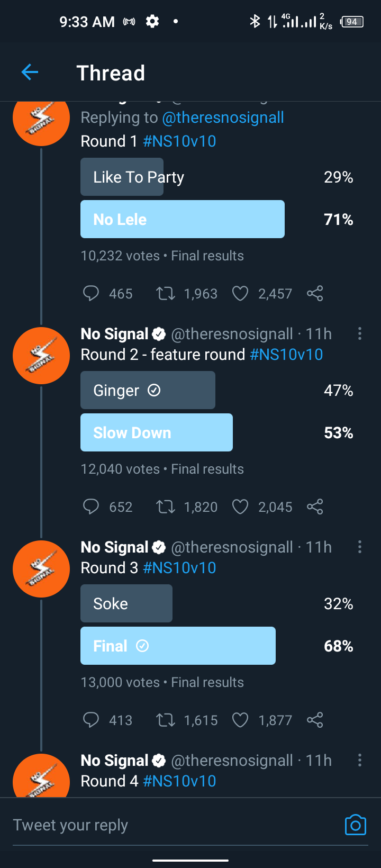
Task: Tap the Tweet your reply field
Action: coord(175,825)
